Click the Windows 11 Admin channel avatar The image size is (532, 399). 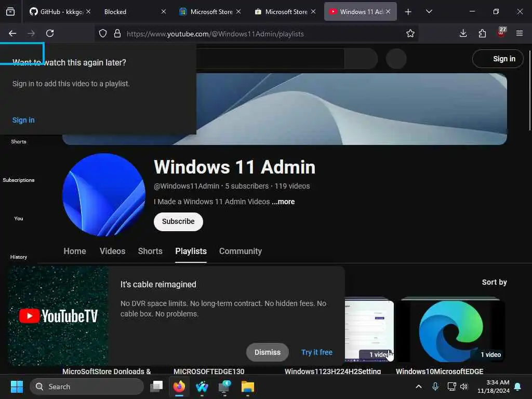[x=104, y=195]
